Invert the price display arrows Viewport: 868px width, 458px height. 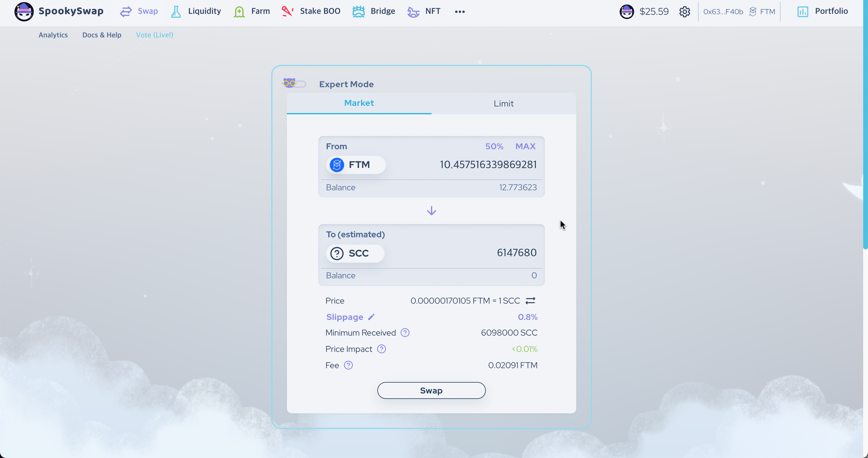pos(530,301)
